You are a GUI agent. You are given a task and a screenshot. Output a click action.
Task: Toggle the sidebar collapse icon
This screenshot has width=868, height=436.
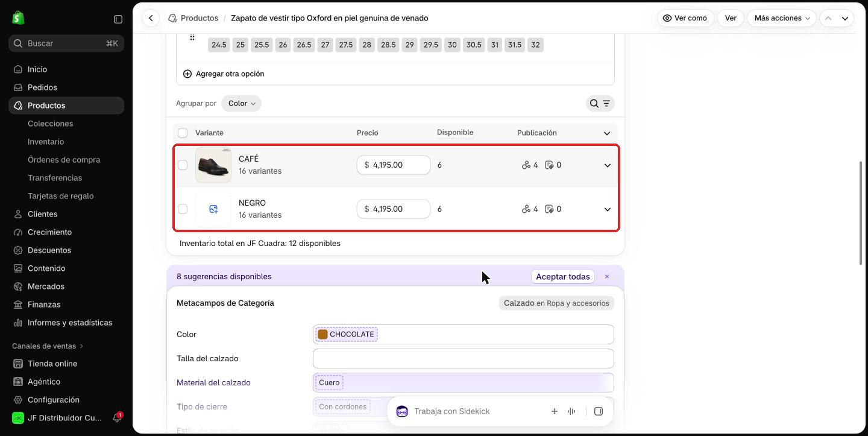[x=118, y=19]
